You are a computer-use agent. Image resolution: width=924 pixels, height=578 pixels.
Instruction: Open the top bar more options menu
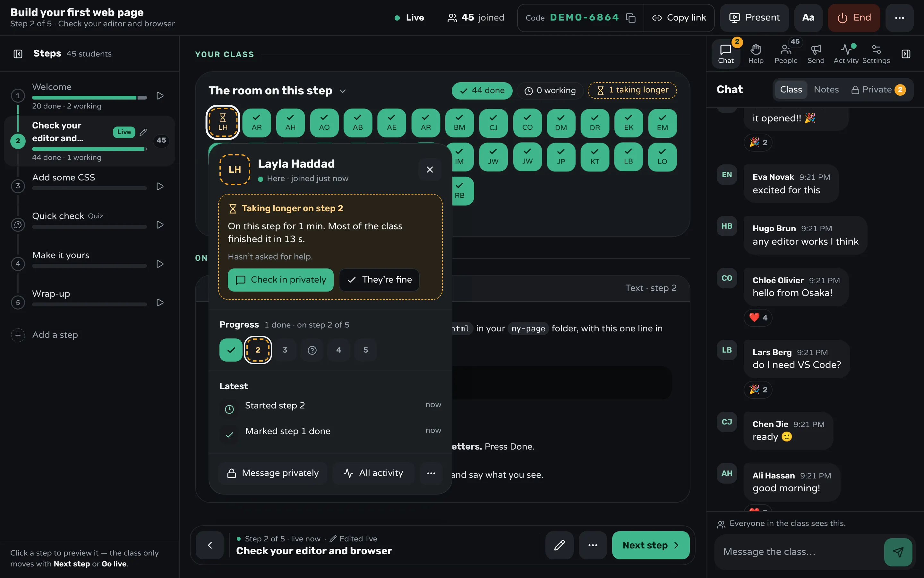click(x=899, y=18)
